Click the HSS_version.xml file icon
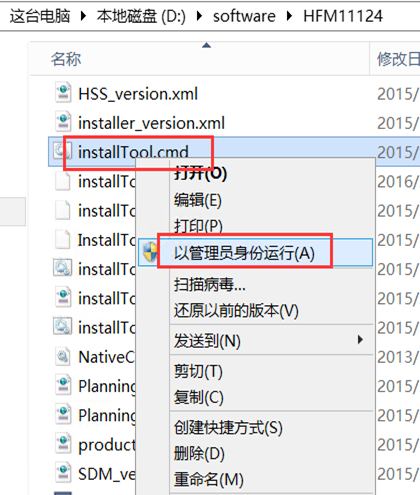The image size is (420, 495). [x=63, y=92]
